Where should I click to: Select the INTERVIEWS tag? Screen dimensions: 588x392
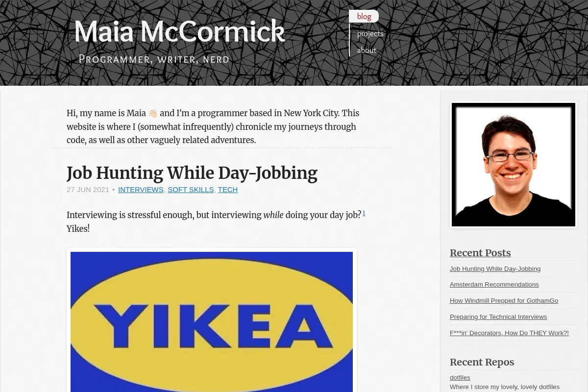click(141, 190)
